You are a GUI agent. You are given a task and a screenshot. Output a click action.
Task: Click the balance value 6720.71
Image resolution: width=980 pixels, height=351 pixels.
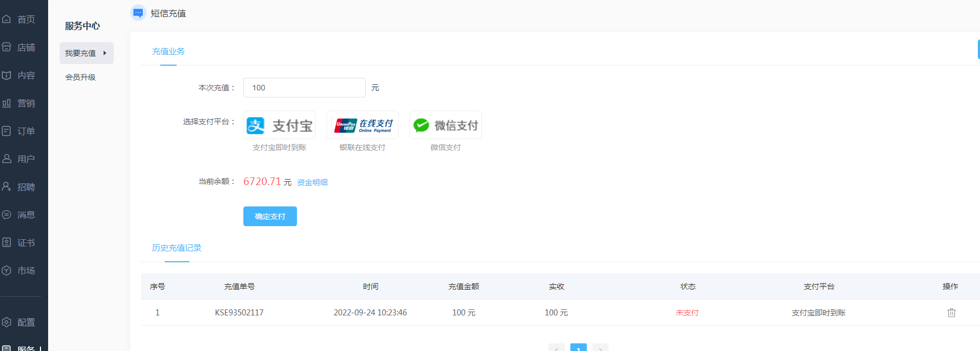[x=262, y=181]
